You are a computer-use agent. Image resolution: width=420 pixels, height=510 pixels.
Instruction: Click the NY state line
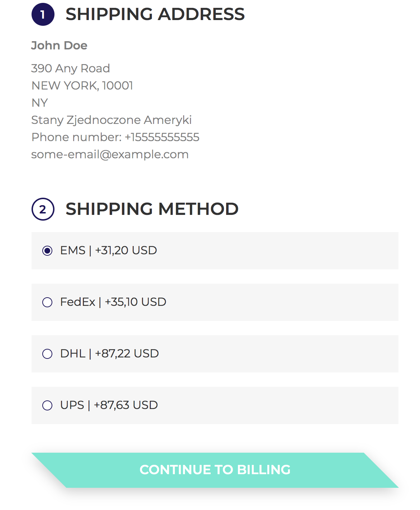click(39, 103)
